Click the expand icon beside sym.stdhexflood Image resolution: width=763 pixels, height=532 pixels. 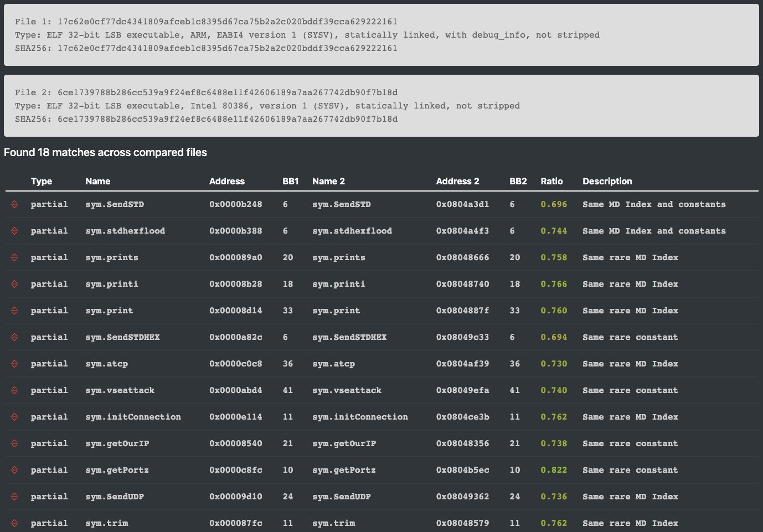coord(14,231)
